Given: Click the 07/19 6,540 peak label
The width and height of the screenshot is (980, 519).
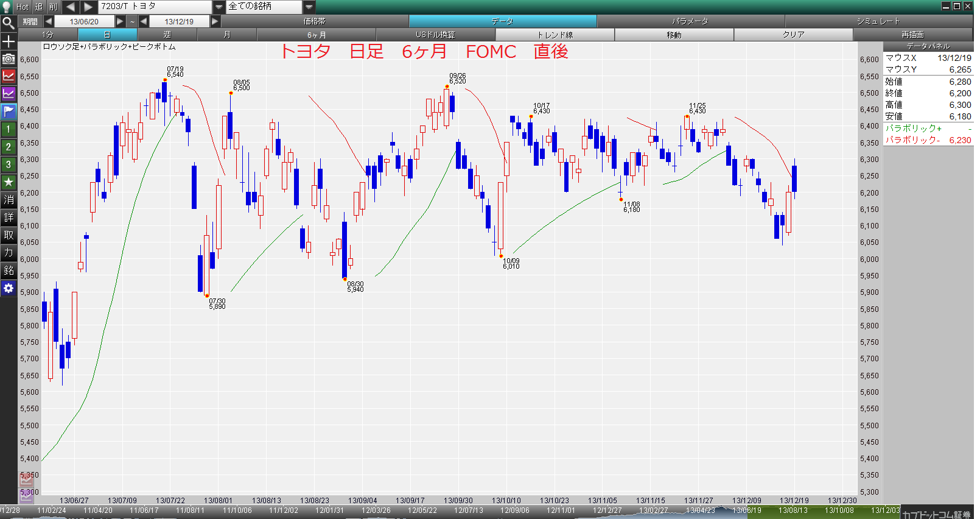Looking at the screenshot, I should pos(175,72).
